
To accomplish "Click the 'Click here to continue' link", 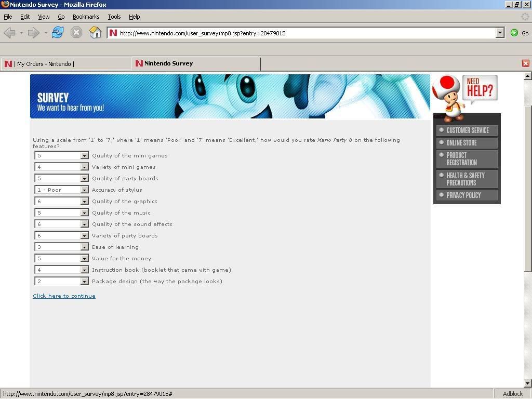I will (64, 296).
